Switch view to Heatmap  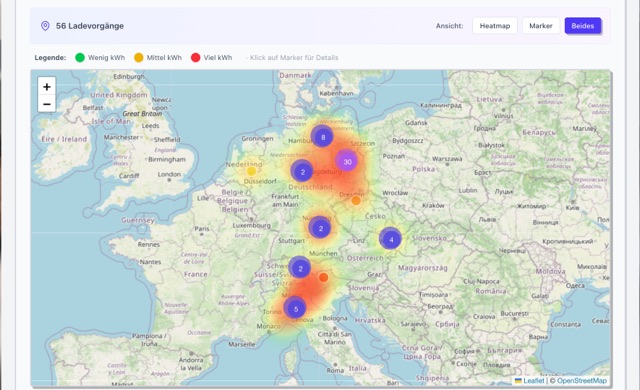coord(495,26)
